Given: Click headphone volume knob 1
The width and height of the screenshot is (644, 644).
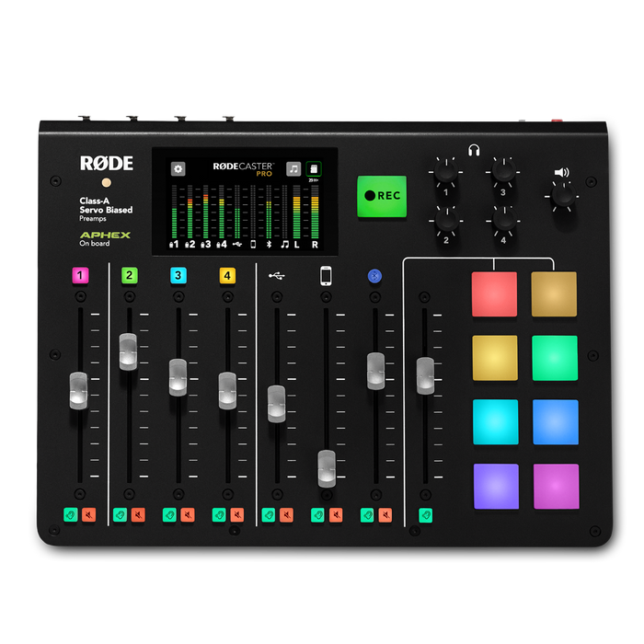Looking at the screenshot, I should [x=445, y=171].
